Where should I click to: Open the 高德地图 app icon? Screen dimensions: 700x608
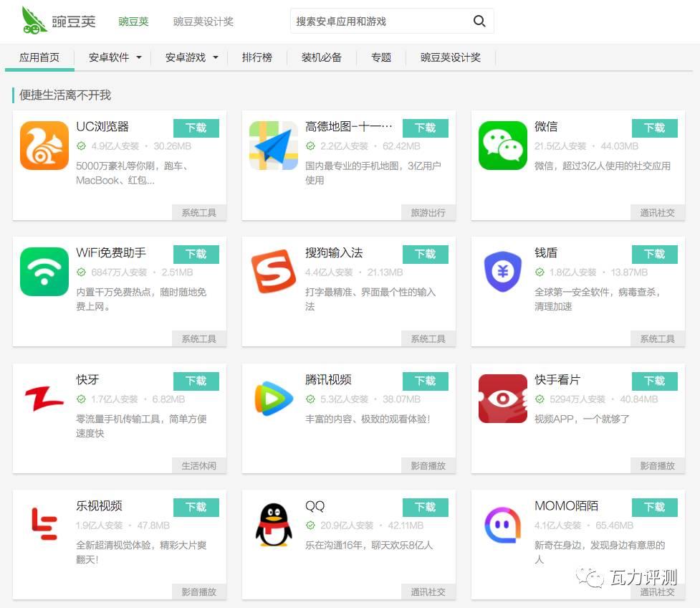274,146
